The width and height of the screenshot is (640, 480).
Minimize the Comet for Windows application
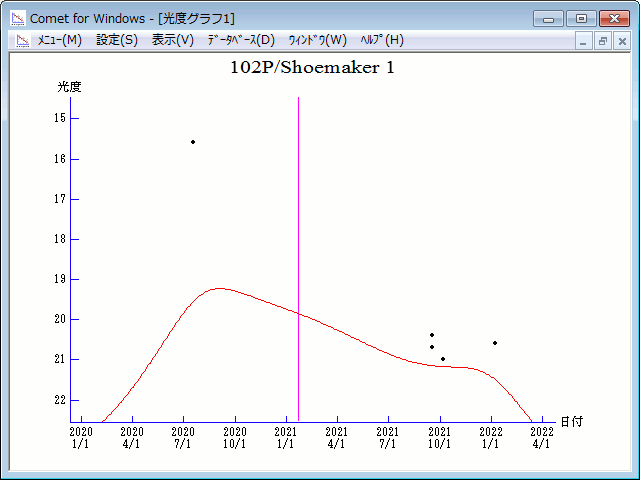(548, 18)
